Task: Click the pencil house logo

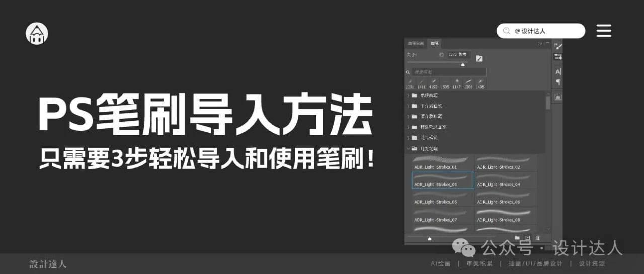Action: click(37, 34)
